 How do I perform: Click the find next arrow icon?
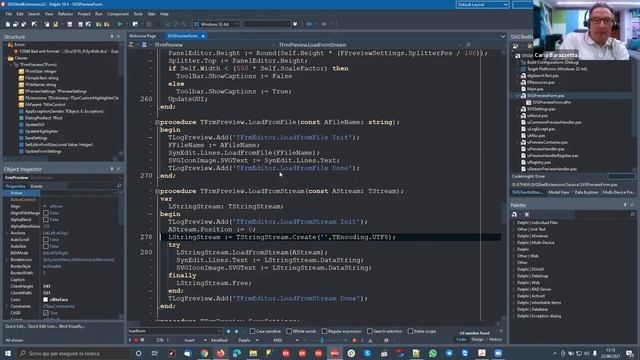[x=236, y=331]
